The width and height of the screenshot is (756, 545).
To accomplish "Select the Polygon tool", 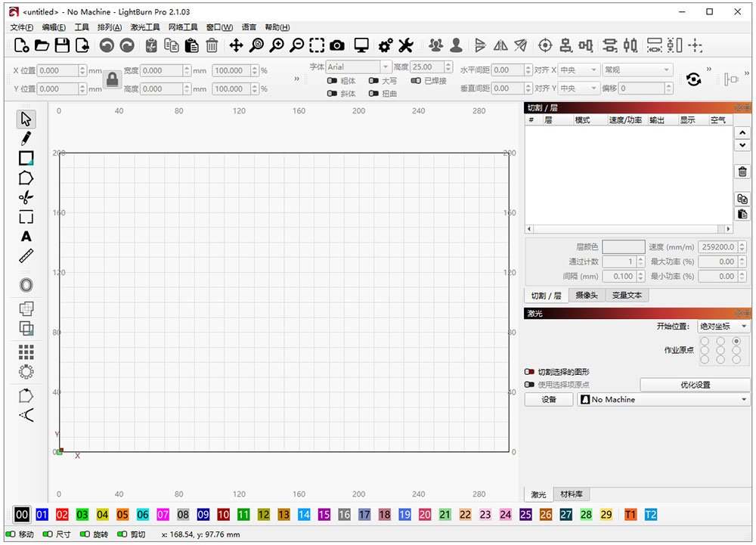I will [x=26, y=178].
